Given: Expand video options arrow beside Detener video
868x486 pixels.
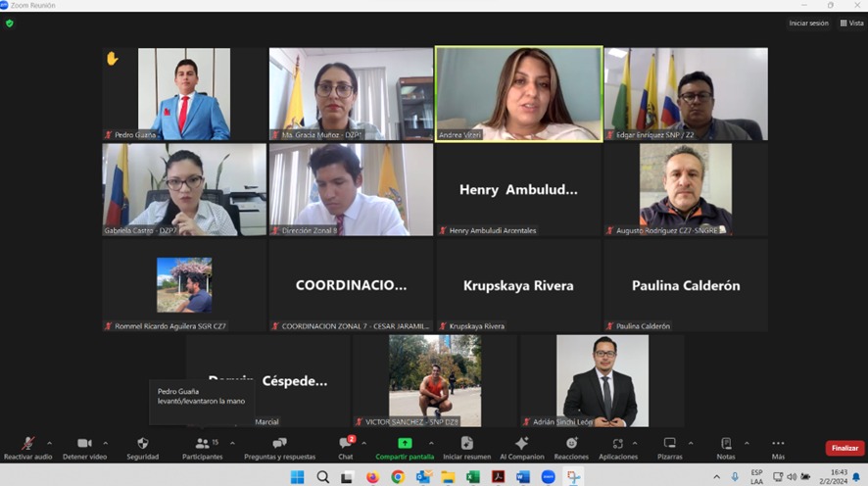Looking at the screenshot, I should [x=106, y=443].
